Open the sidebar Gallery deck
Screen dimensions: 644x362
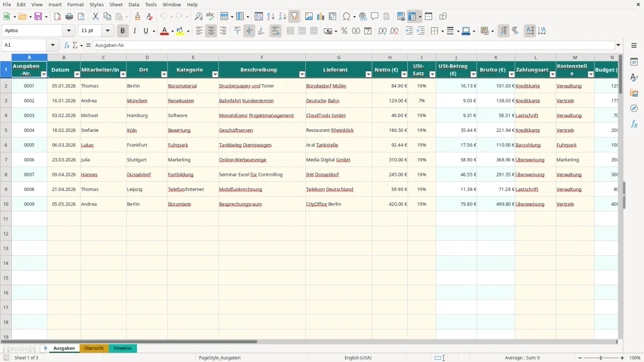point(634,93)
